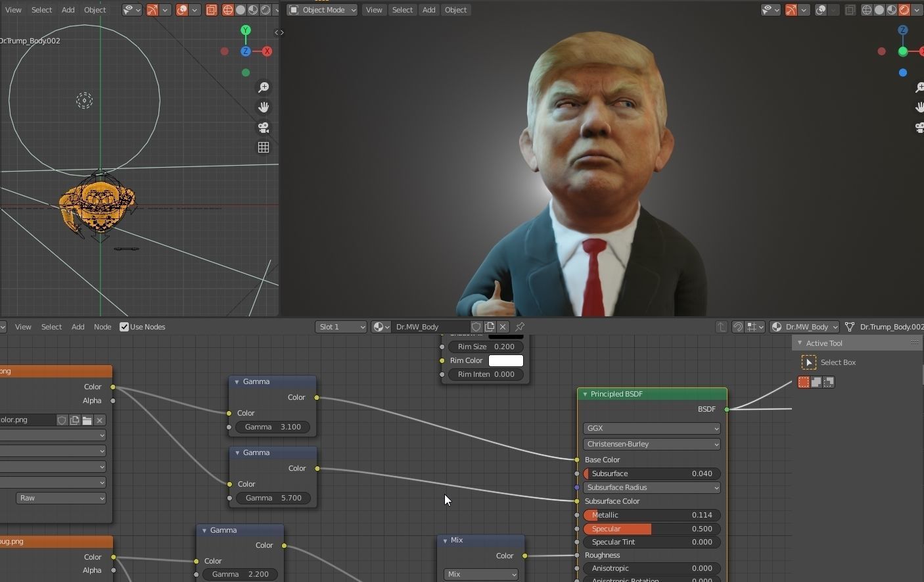The image size is (924, 582).
Task: Choose the subtract selection mode icon
Action: pos(829,382)
